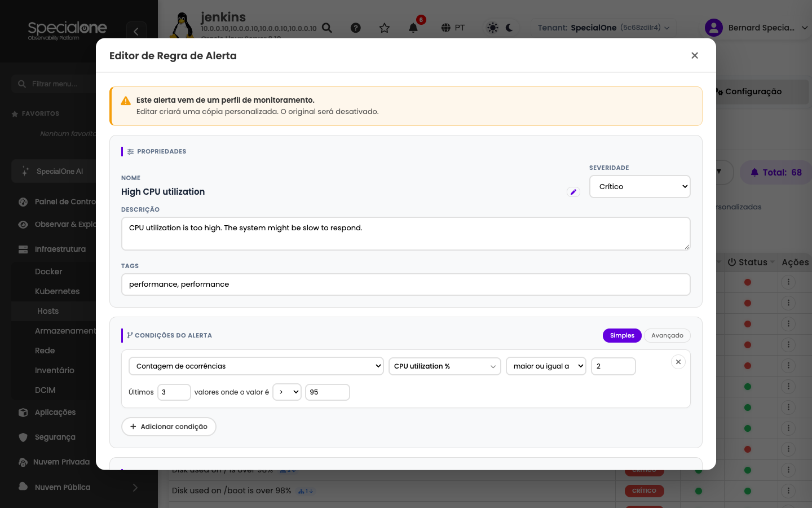Image resolution: width=812 pixels, height=508 pixels.
Task: Open the Bernard user account menu
Action: (756, 28)
